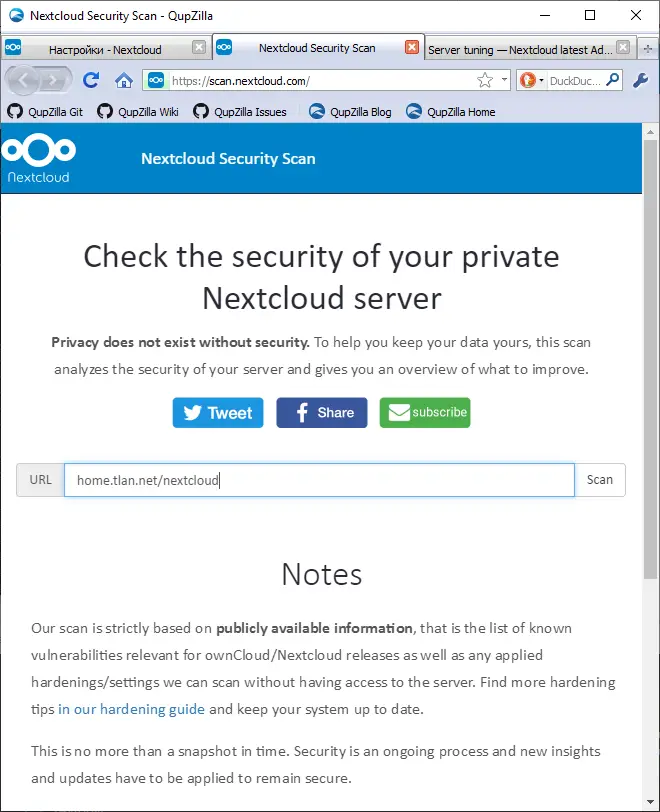Screen dimensions: 660x812
Task: Close the Настройки - Nextcloud tab
Action: click(x=198, y=48)
